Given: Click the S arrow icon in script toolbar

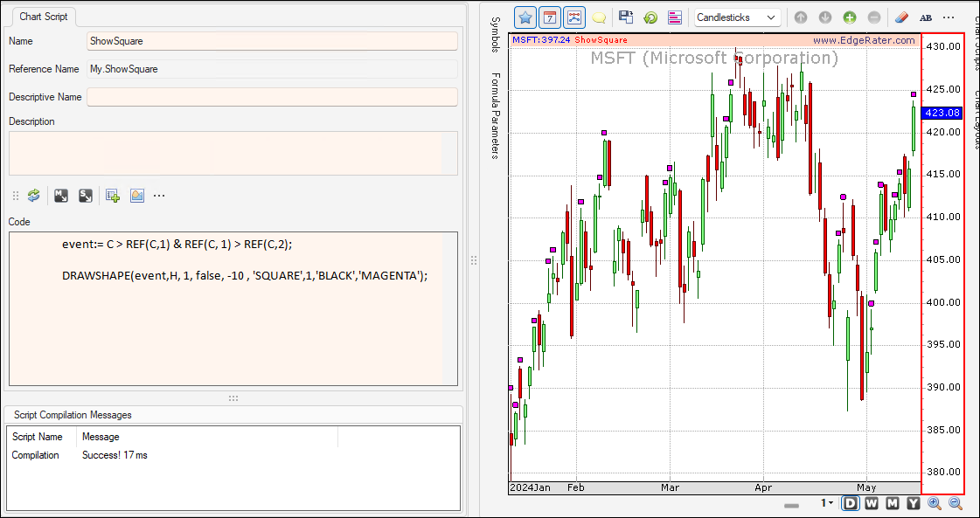Looking at the screenshot, I should [86, 197].
